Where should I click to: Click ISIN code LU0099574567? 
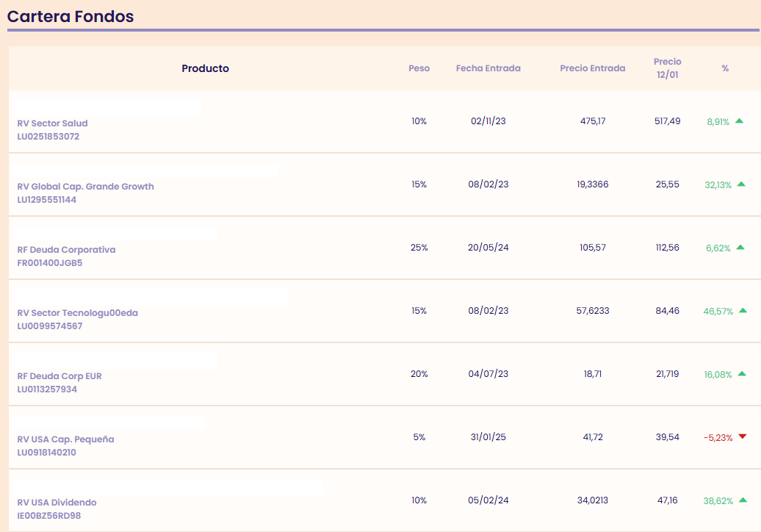pyautogui.click(x=50, y=326)
